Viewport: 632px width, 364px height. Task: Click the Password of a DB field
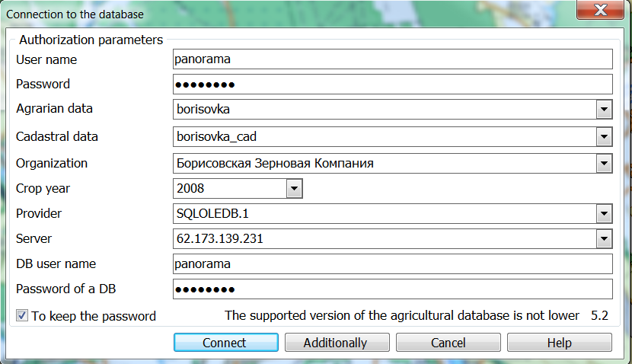pyautogui.click(x=392, y=289)
